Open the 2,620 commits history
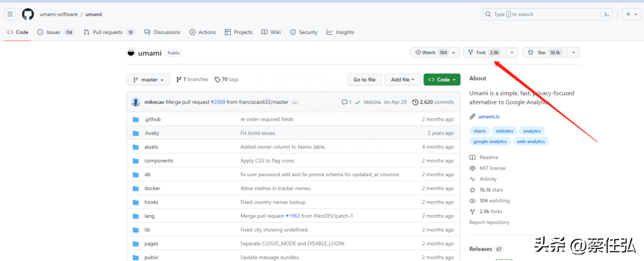 pyautogui.click(x=433, y=102)
